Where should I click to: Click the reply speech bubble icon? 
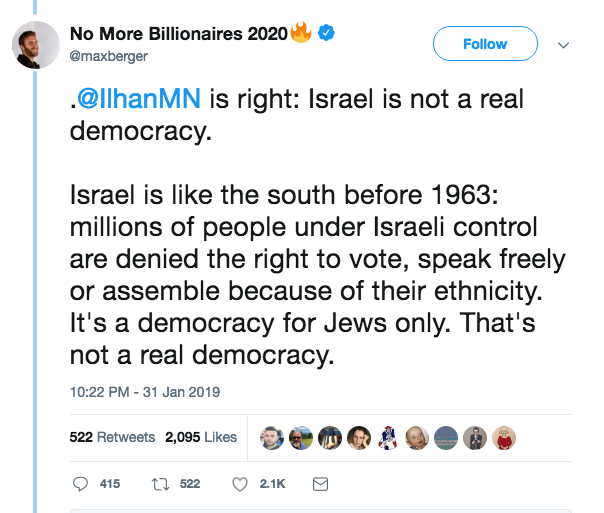80,484
